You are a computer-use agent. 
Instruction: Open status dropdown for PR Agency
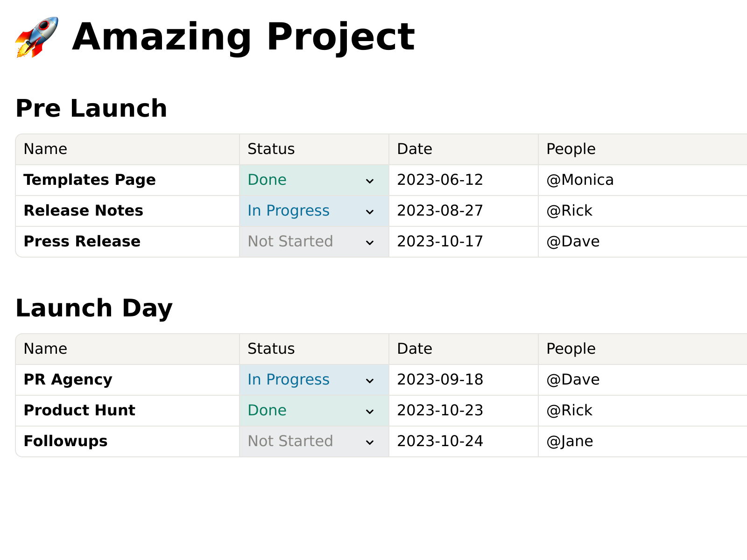314,380
